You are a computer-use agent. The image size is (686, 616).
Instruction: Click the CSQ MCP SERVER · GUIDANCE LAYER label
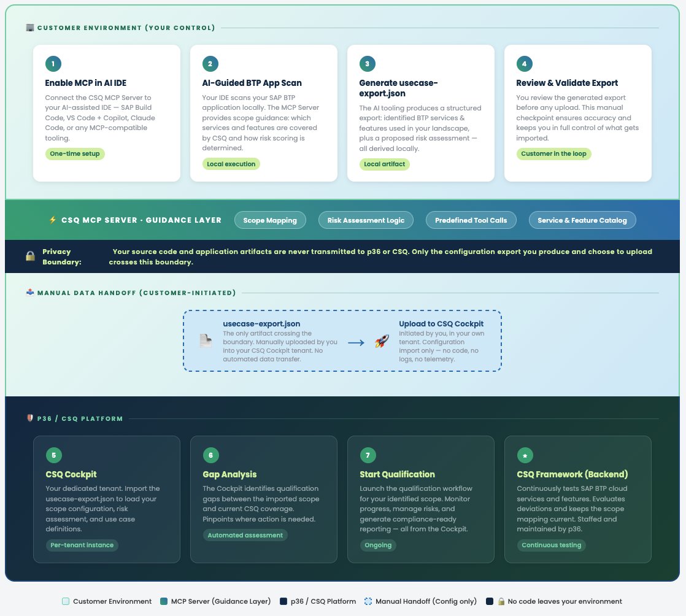(x=141, y=220)
